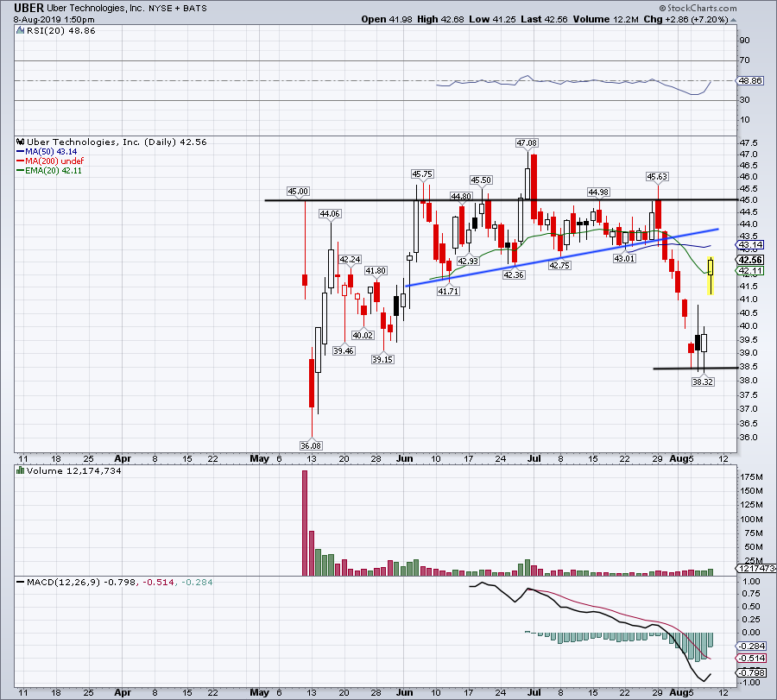The image size is (777, 700).
Task: Click the company name with NYSE + BATS
Action: tap(127, 9)
